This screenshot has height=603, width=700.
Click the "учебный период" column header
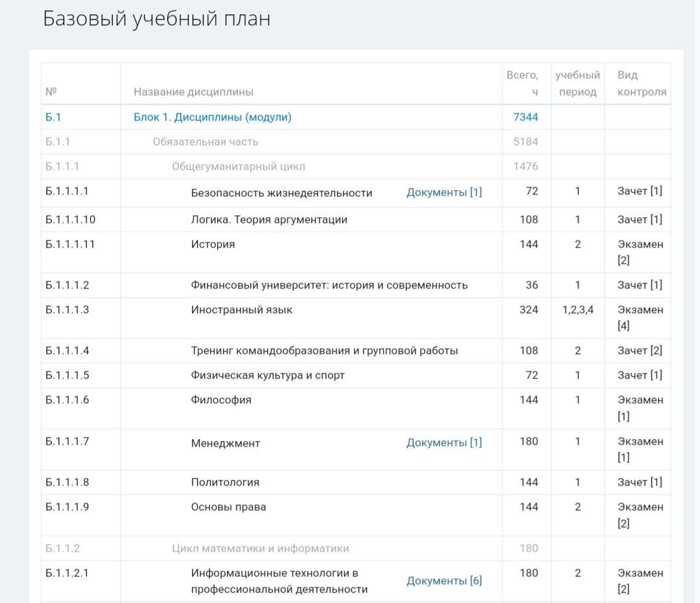click(x=576, y=83)
